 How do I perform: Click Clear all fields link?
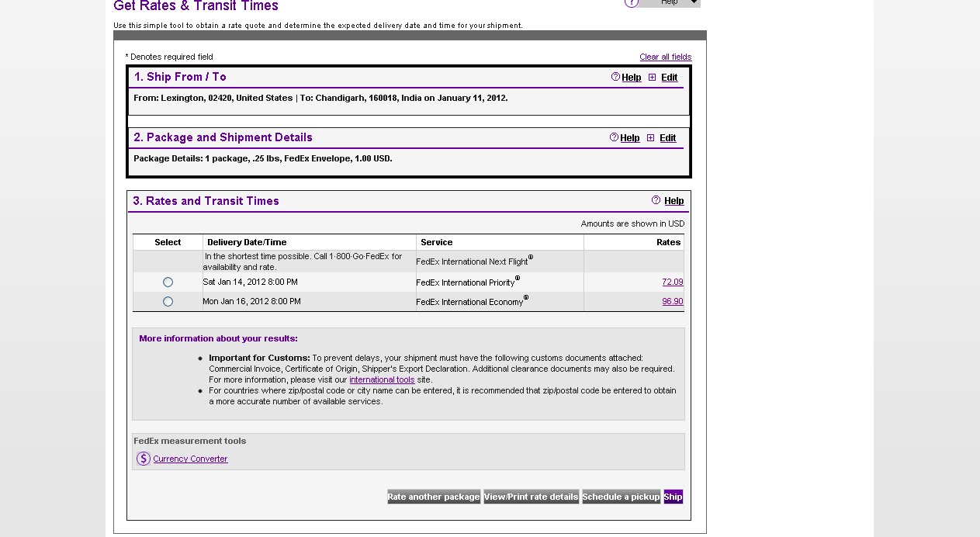(x=665, y=57)
